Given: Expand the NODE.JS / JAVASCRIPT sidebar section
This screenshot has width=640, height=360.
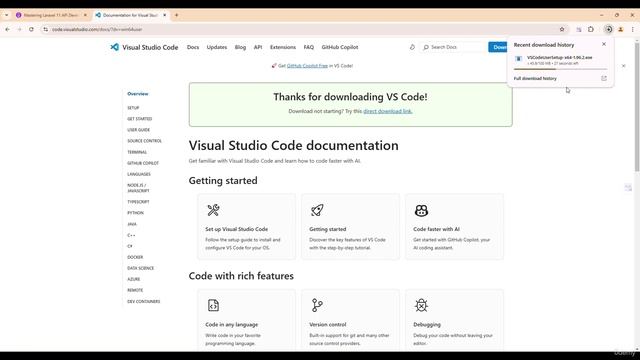Looking at the screenshot, I should (x=138, y=188).
